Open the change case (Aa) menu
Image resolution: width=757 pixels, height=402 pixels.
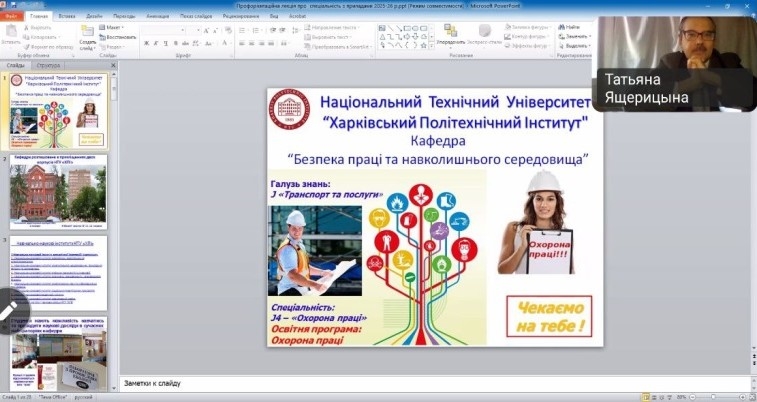point(209,43)
